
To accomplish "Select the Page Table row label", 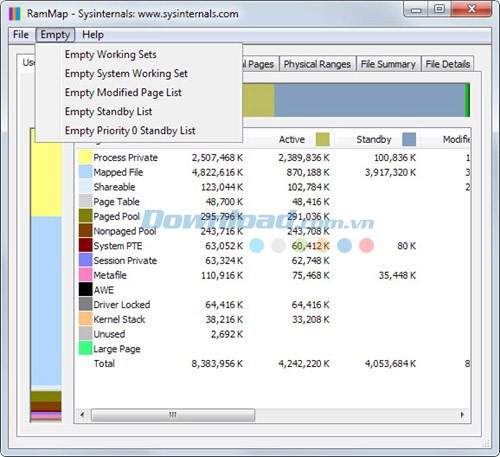I will (116, 202).
